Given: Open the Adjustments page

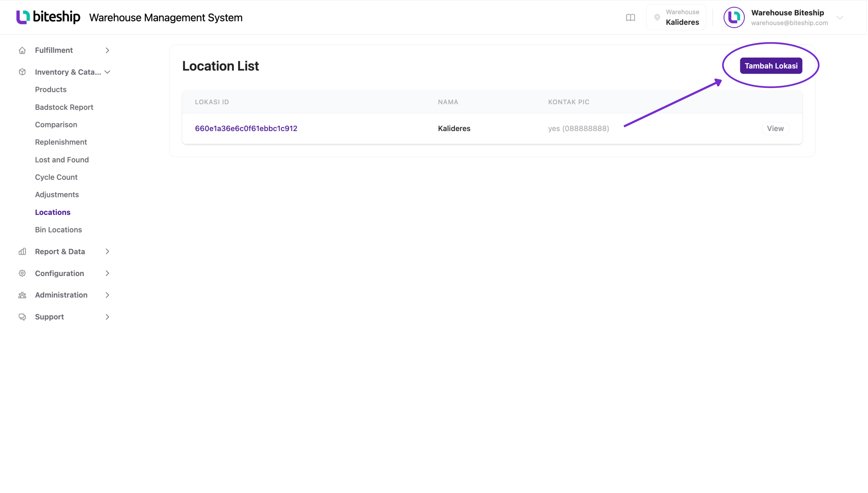Looking at the screenshot, I should 57,195.
